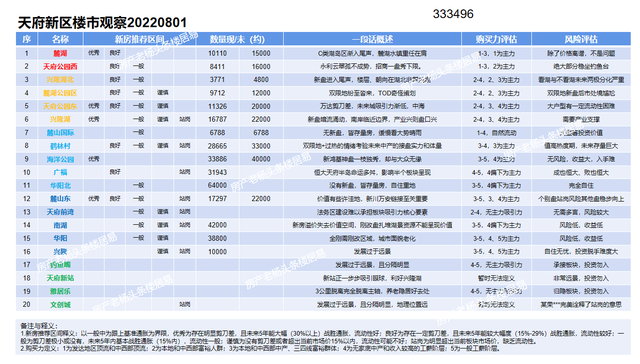Select the 天府公园东 name cell
Viewport: 640px width, 364px height.
60,106
